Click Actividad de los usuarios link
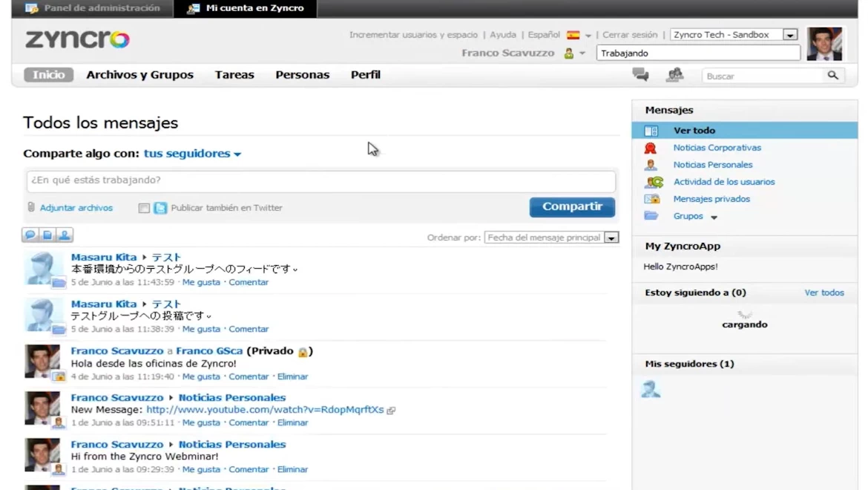Viewport: 868px width, 490px height. 723,182
